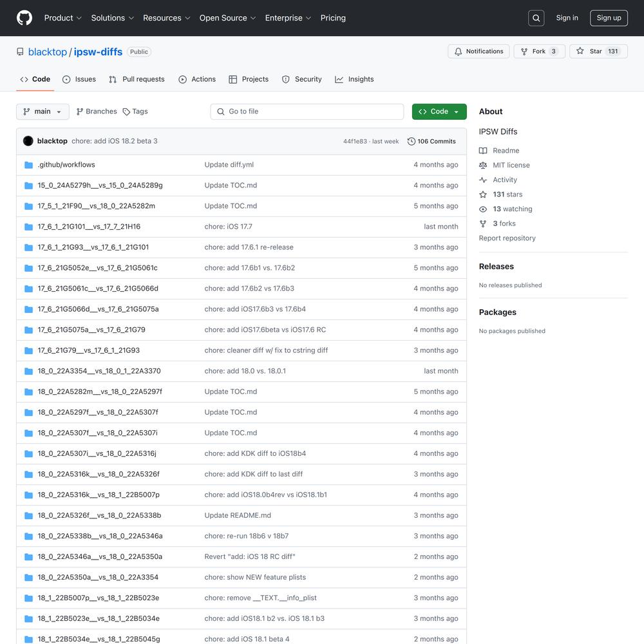Click the Notifications button
The image size is (644, 644).
pyautogui.click(x=478, y=52)
